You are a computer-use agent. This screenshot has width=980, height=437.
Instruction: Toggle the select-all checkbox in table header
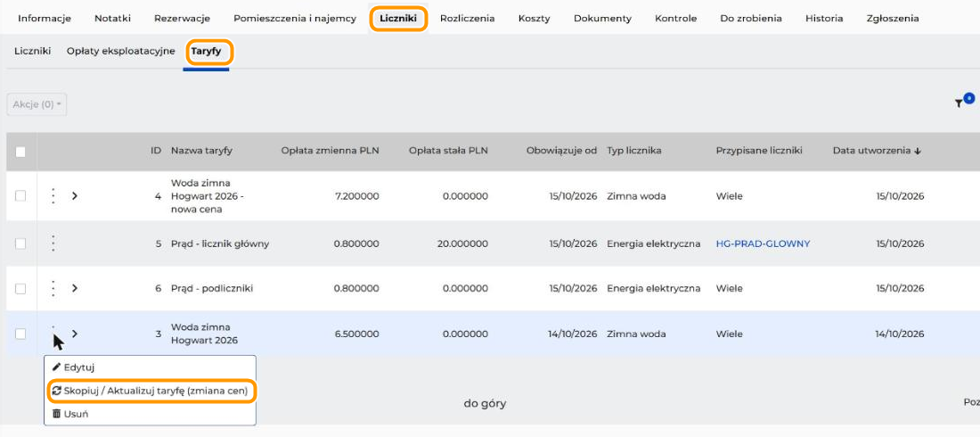click(x=20, y=152)
